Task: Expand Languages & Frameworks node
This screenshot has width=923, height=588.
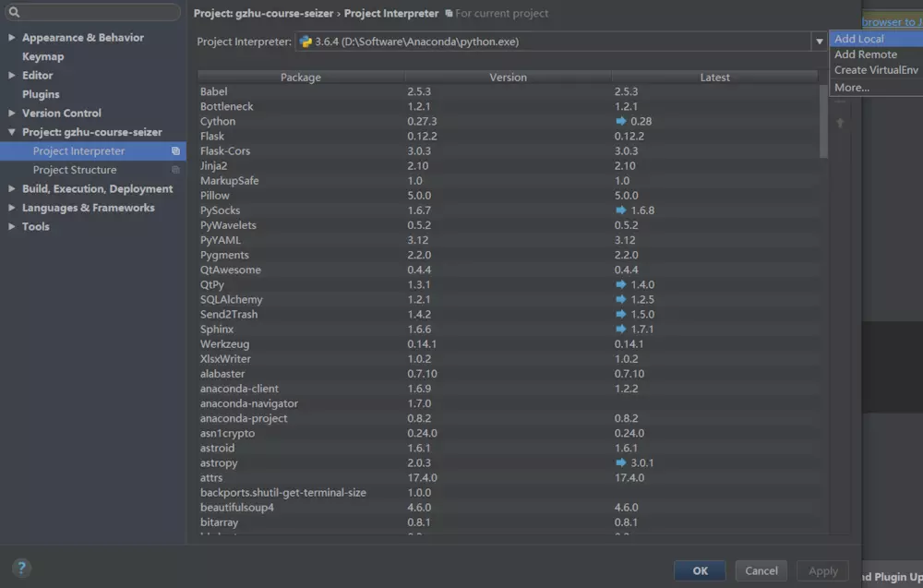Action: (x=11, y=208)
